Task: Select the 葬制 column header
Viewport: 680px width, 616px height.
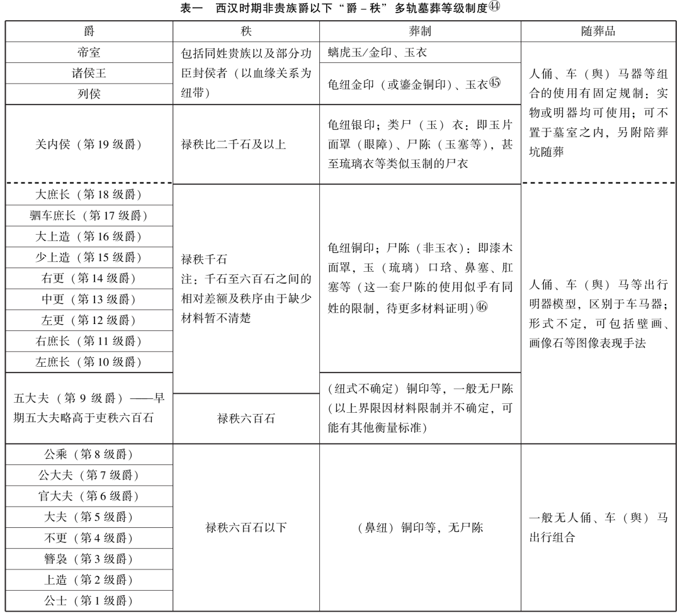Action: (x=420, y=31)
